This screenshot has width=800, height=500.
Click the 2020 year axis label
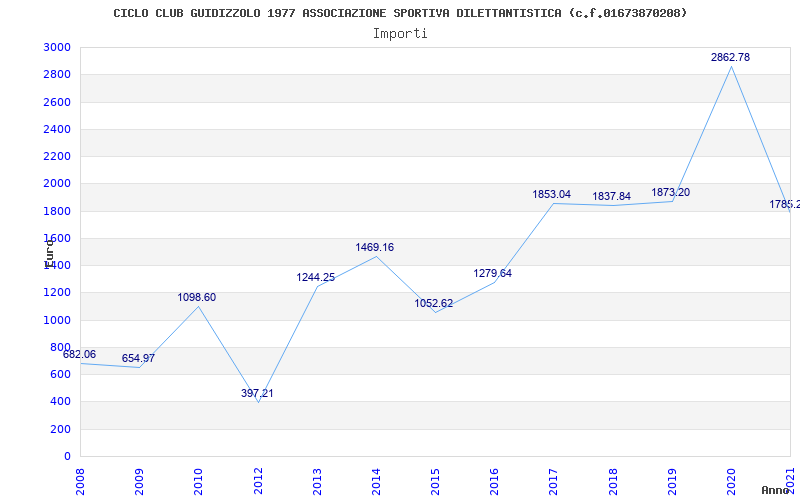pos(731,482)
